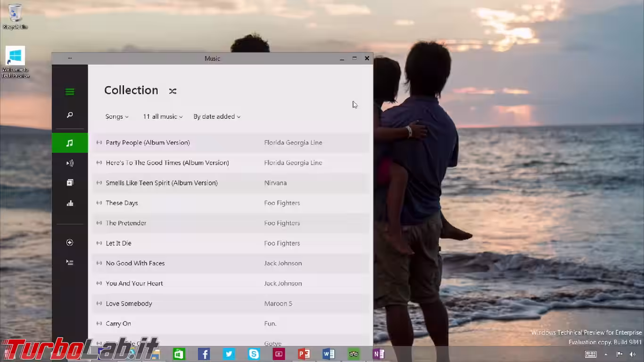
Task: Click the new playlist plus icon
Action: [x=70, y=243]
